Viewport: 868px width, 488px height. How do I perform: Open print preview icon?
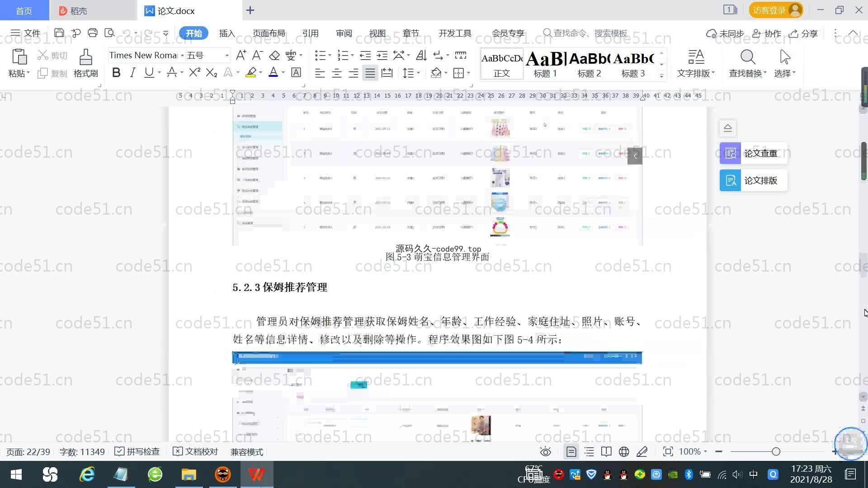[109, 33]
